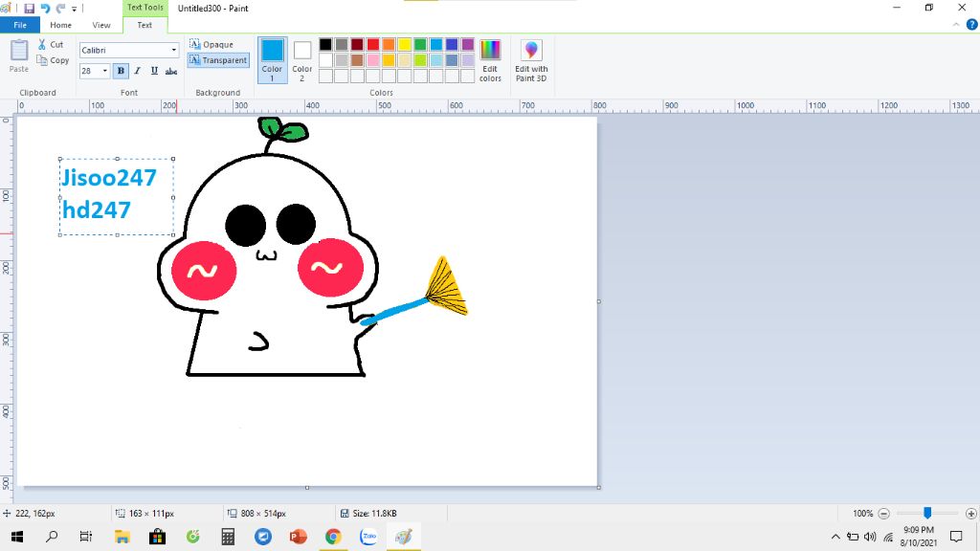Switch to the View ribbon tab
The height and width of the screenshot is (551, 980).
coord(101,25)
